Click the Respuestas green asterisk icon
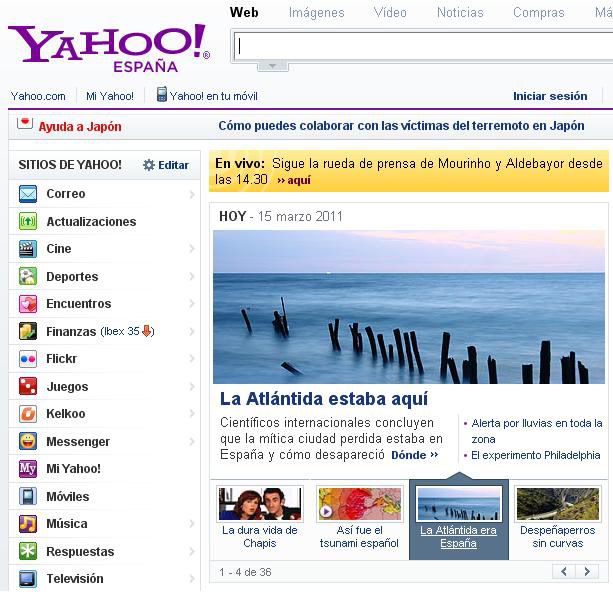 pos(28,551)
